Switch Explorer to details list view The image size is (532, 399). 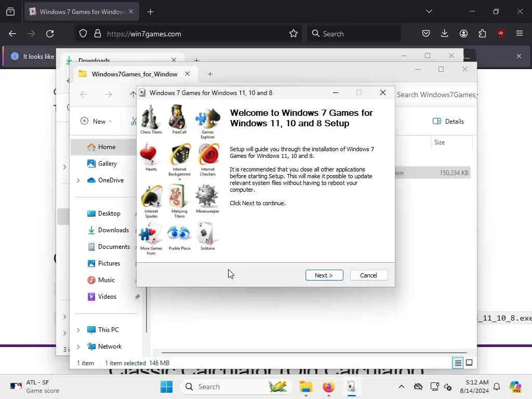pyautogui.click(x=458, y=363)
